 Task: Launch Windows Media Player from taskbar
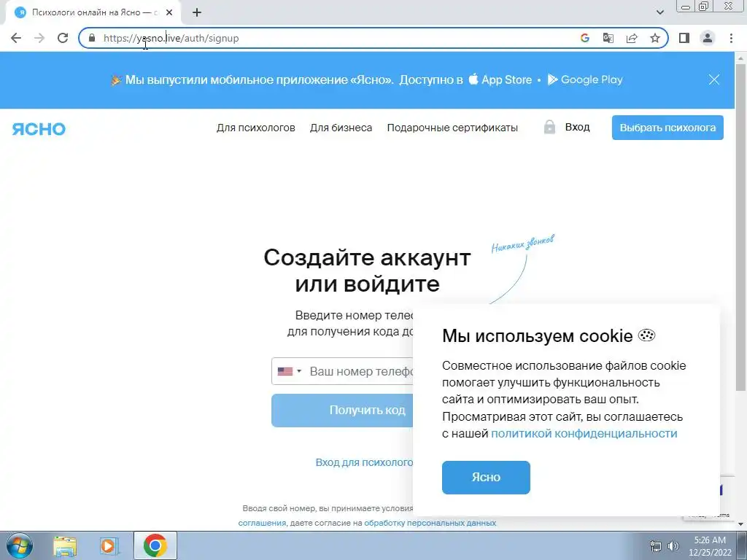pos(109,545)
